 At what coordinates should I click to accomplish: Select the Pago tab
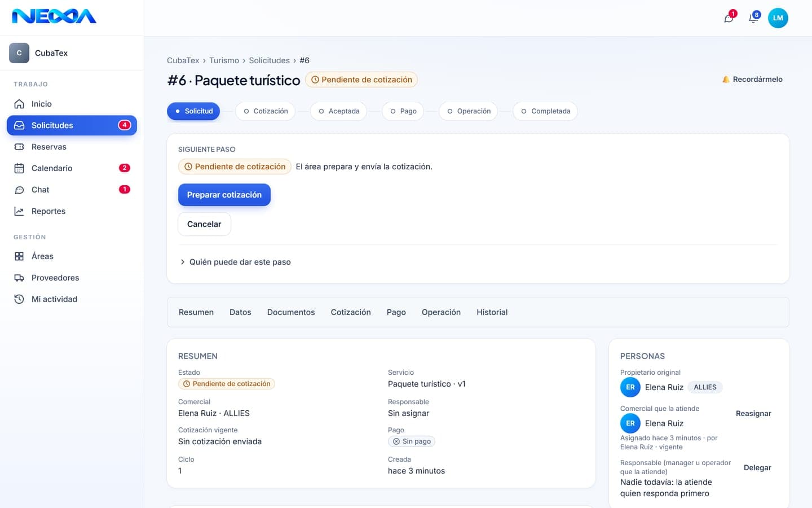(x=396, y=312)
